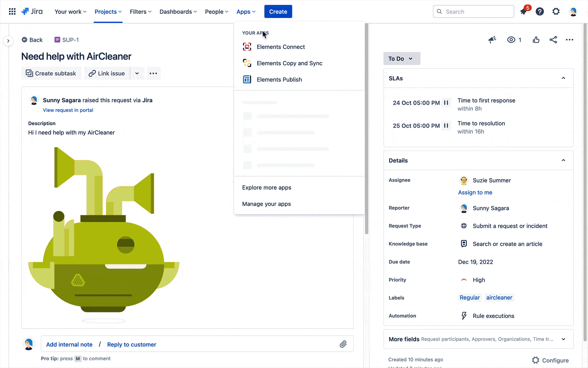Viewport: 588px width, 368px height.
Task: Click Add internal note
Action: click(x=69, y=344)
